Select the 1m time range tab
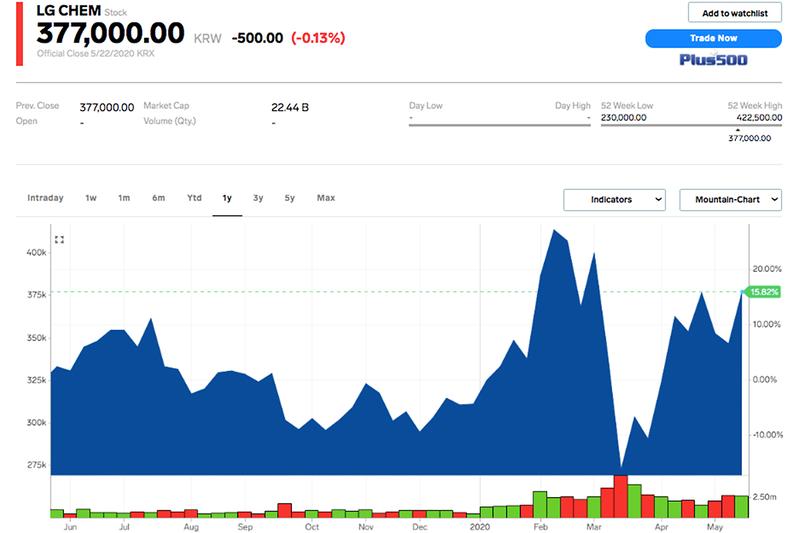Image resolution: width=800 pixels, height=533 pixels. coord(124,198)
